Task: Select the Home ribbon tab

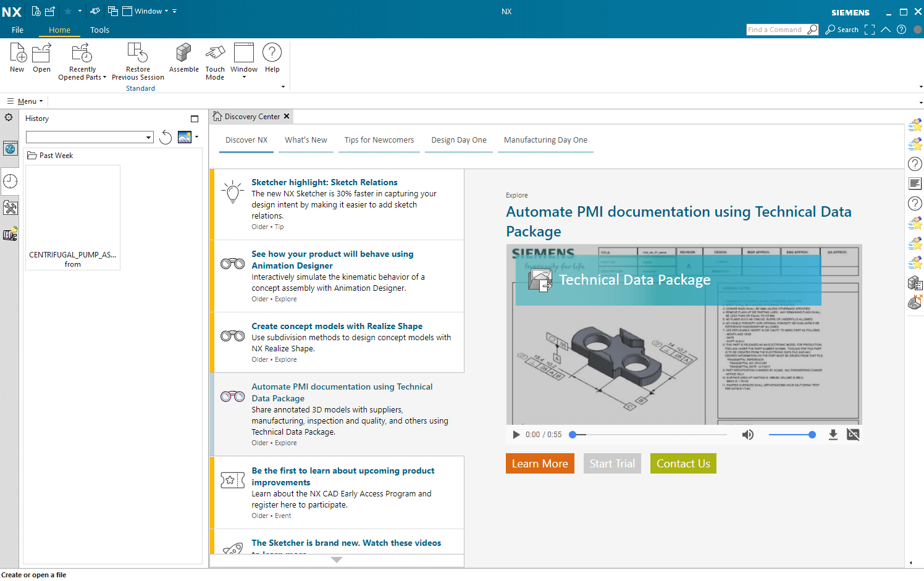Action: coord(59,30)
